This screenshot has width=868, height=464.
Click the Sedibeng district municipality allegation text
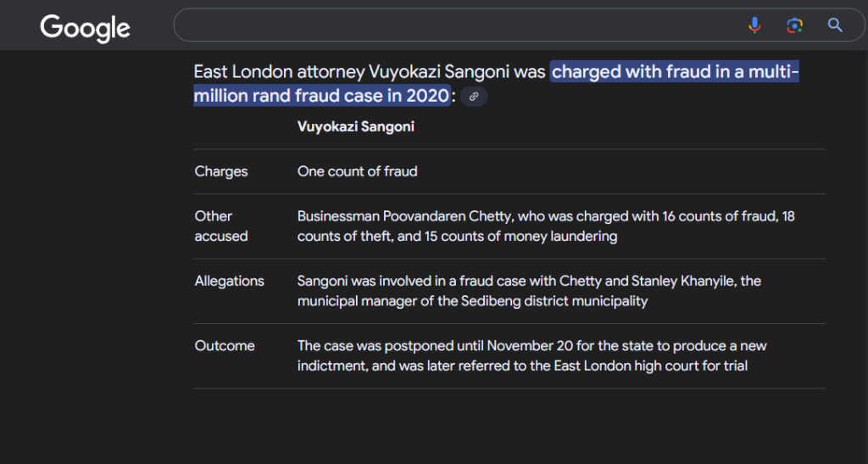click(529, 291)
